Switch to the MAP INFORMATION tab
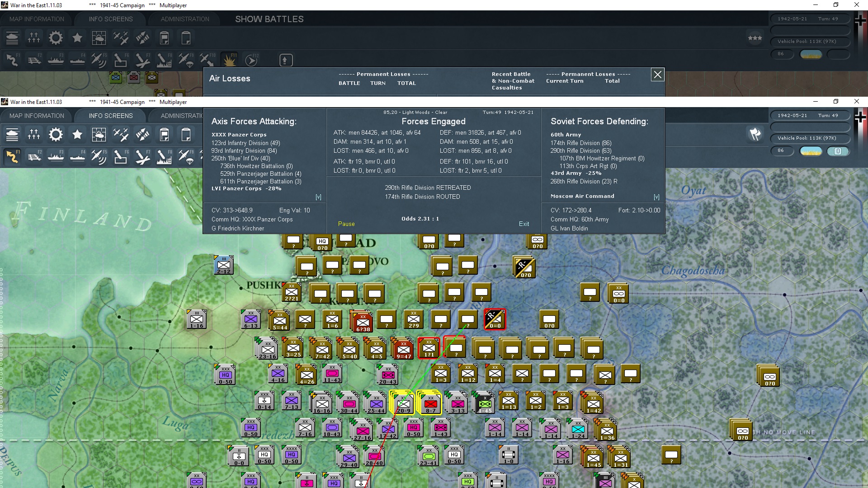 click(37, 115)
